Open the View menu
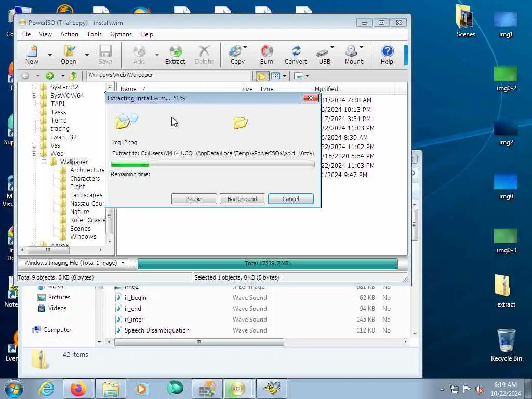The width and height of the screenshot is (532, 399). [x=45, y=34]
